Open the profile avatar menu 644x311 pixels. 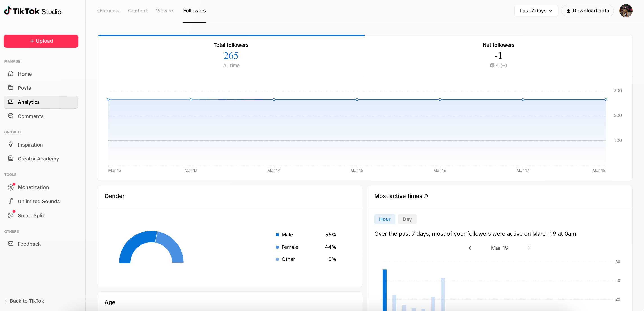click(626, 11)
